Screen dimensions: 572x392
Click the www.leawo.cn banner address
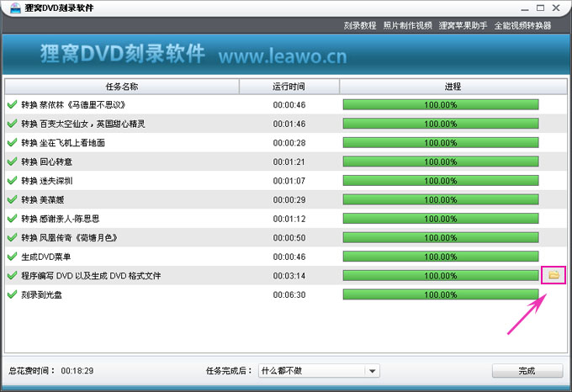[283, 56]
